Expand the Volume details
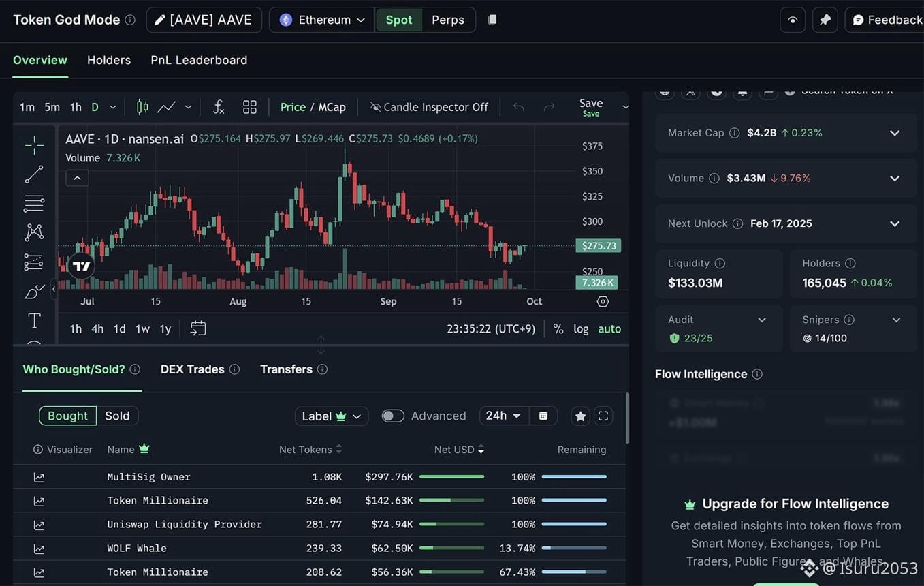This screenshot has width=924, height=586. click(x=895, y=179)
